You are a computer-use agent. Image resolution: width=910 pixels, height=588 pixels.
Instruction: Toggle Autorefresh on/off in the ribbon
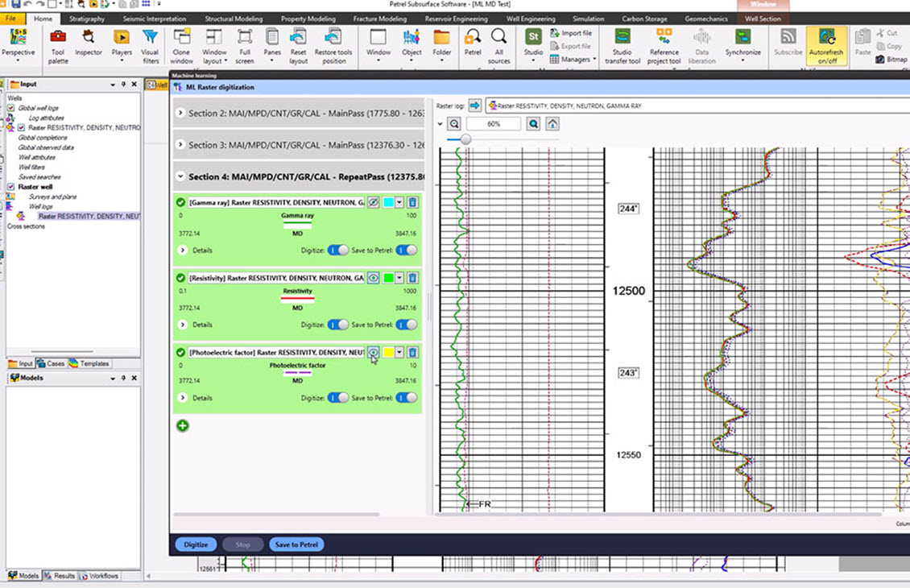tap(825, 43)
